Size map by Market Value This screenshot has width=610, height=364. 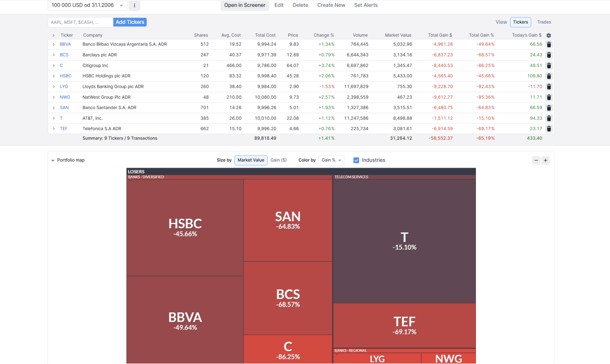(251, 160)
